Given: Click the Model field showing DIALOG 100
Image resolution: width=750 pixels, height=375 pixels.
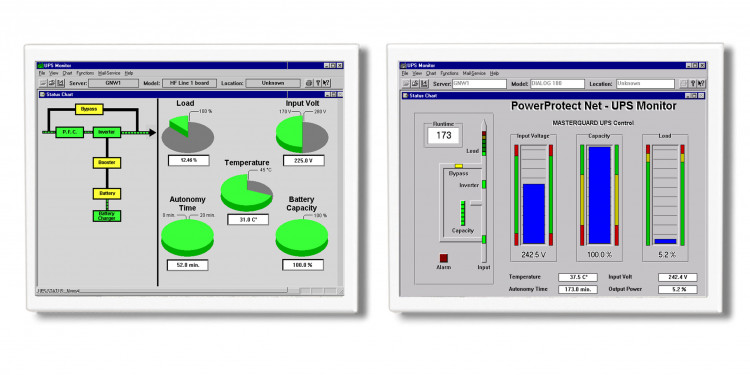Looking at the screenshot, I should click(x=557, y=84).
